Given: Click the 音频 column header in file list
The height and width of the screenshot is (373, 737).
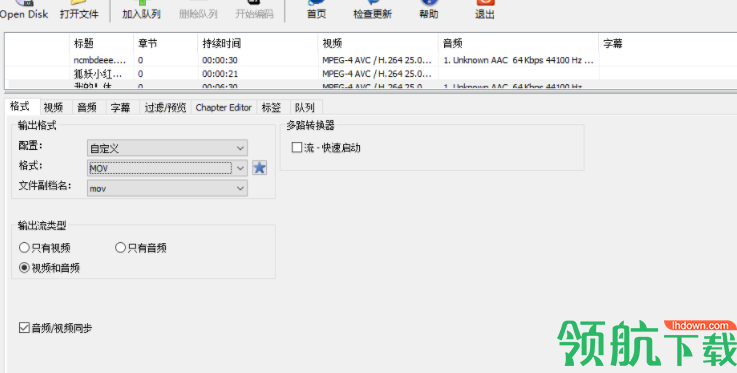Looking at the screenshot, I should [x=518, y=43].
